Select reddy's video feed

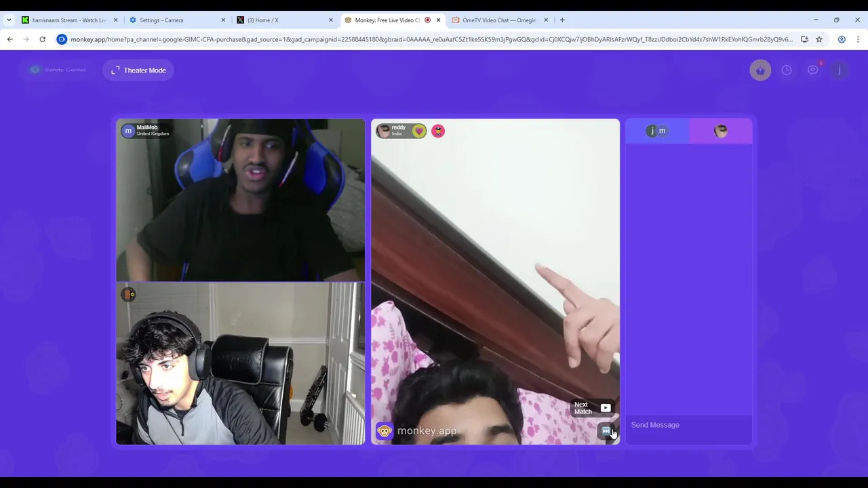pos(495,282)
